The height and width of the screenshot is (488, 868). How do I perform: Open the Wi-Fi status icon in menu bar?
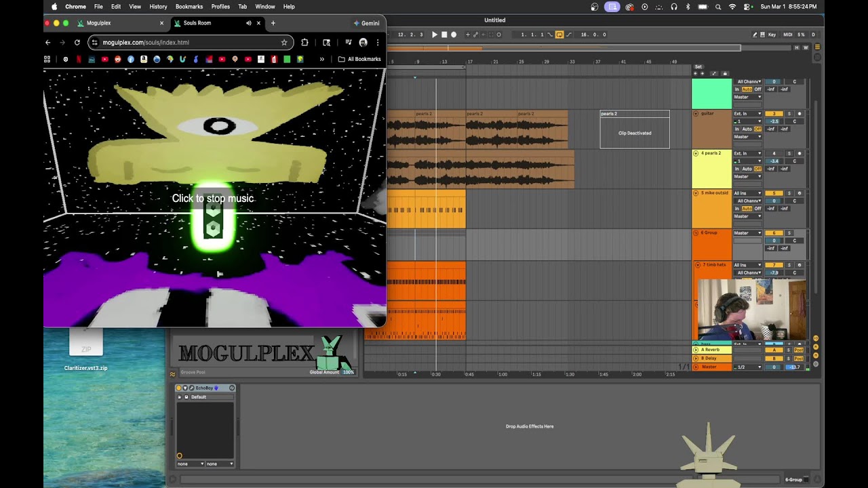[x=732, y=7]
